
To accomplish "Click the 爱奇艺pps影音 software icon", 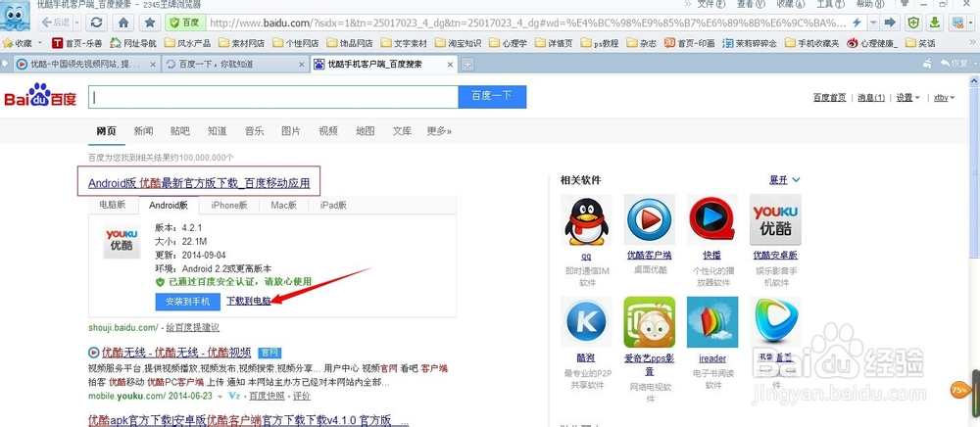I will [650, 322].
